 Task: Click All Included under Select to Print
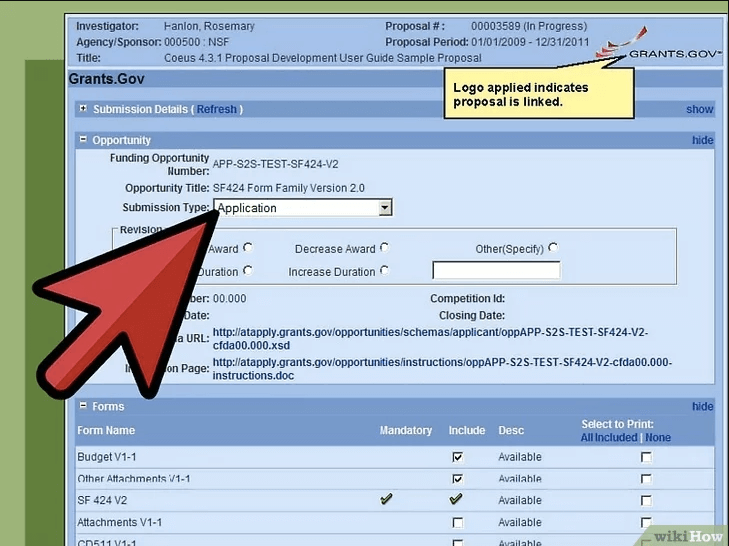[x=608, y=437]
